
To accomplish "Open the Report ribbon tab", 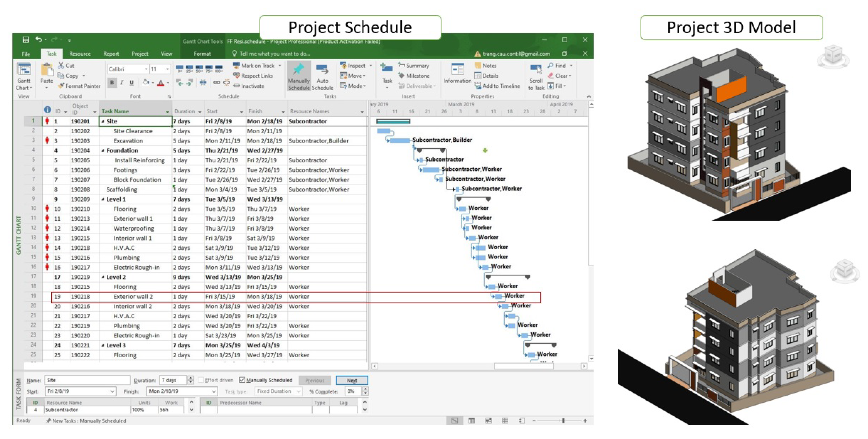I will click(111, 54).
